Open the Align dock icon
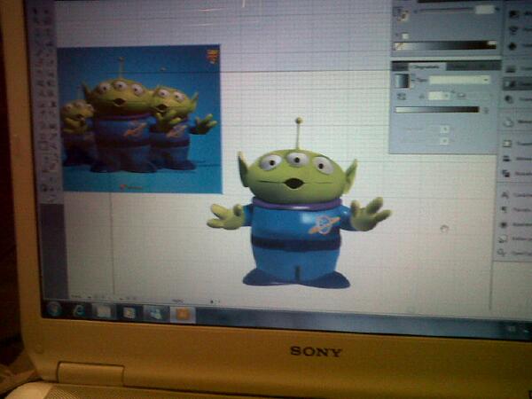The height and width of the screenshot is (399, 532). pyautogui.click(x=506, y=159)
